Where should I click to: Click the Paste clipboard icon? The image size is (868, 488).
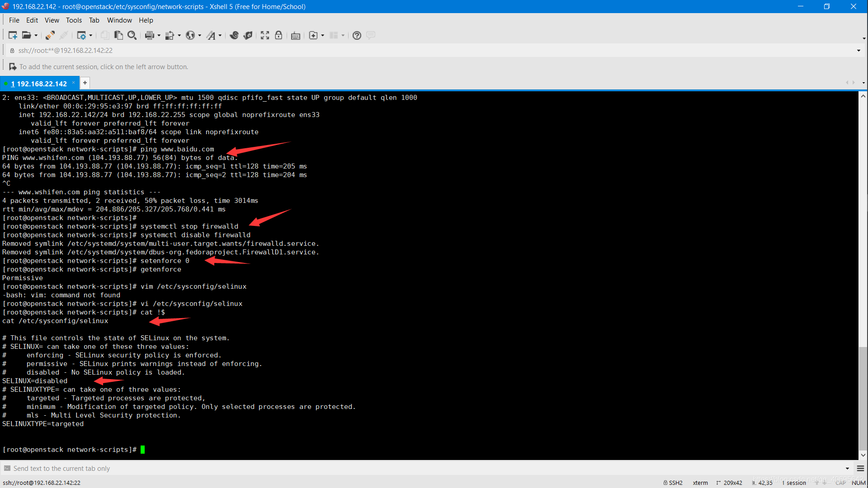point(118,35)
